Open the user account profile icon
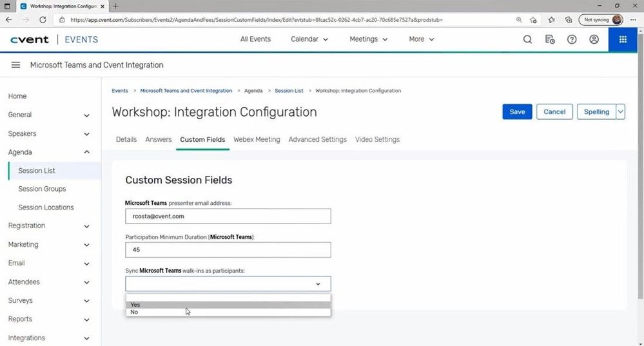The image size is (644, 346). (594, 39)
